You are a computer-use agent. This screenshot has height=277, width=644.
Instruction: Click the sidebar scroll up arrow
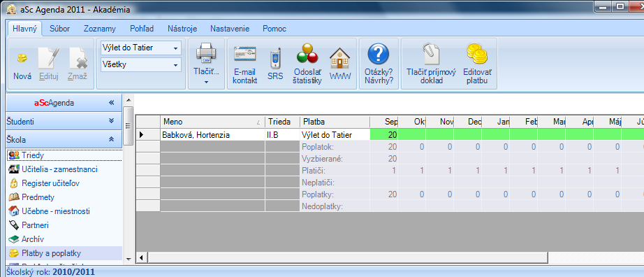pos(128,100)
